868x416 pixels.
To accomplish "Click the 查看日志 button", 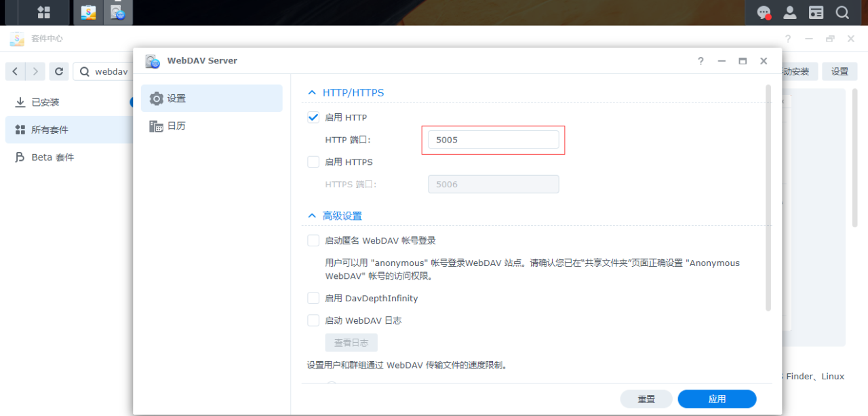I will coord(351,342).
